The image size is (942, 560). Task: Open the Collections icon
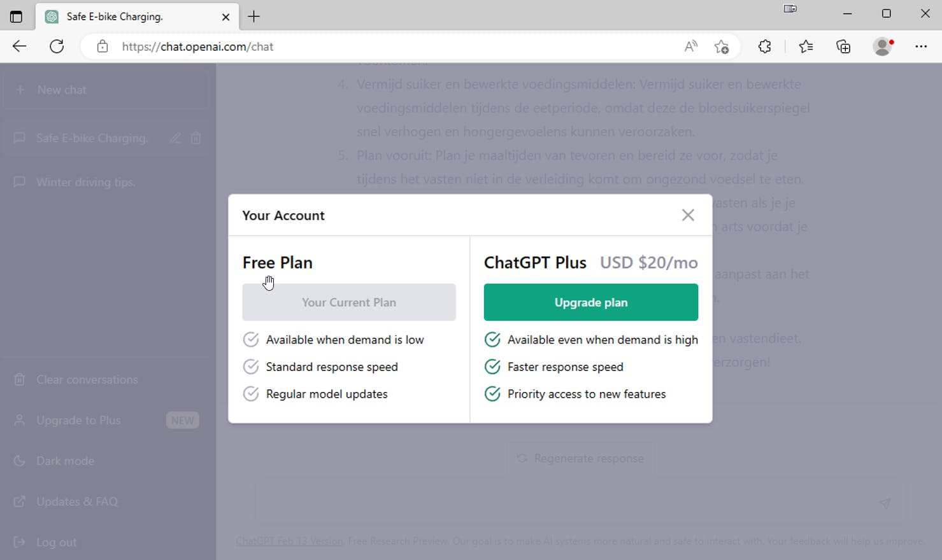(843, 46)
